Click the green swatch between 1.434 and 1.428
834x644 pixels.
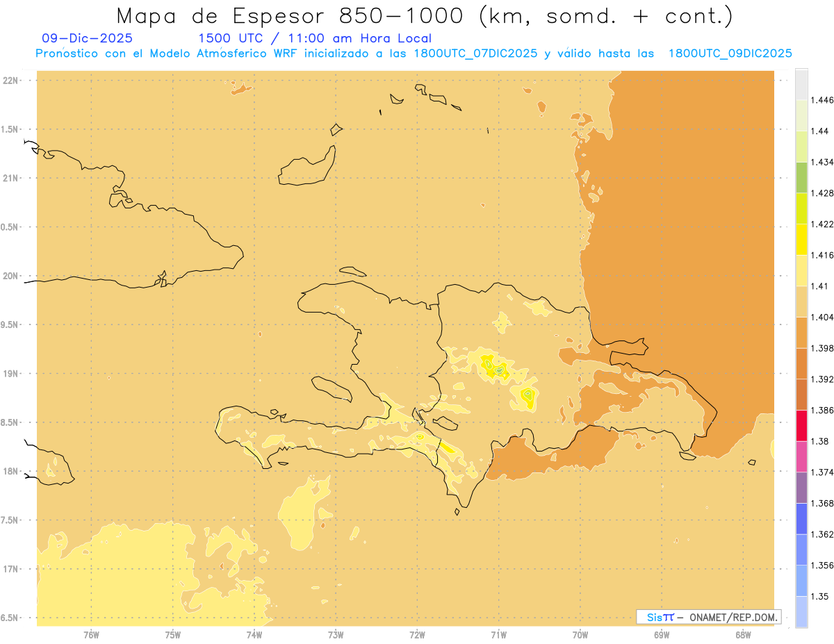(x=801, y=177)
